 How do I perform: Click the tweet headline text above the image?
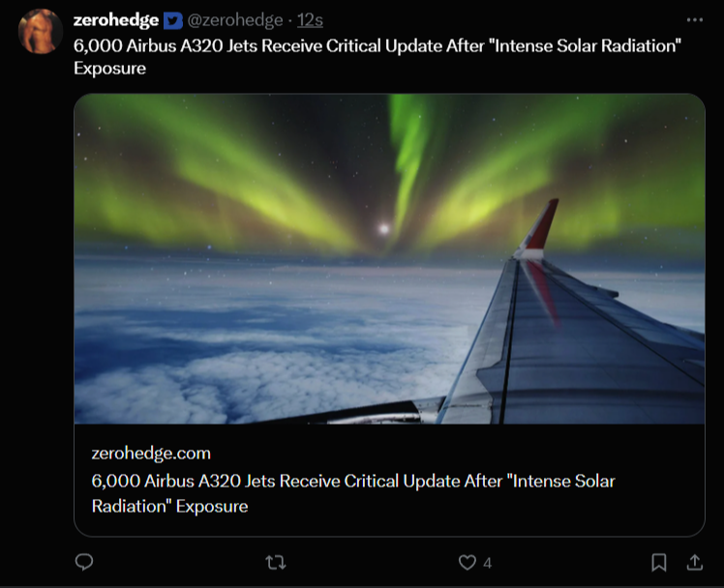(377, 57)
